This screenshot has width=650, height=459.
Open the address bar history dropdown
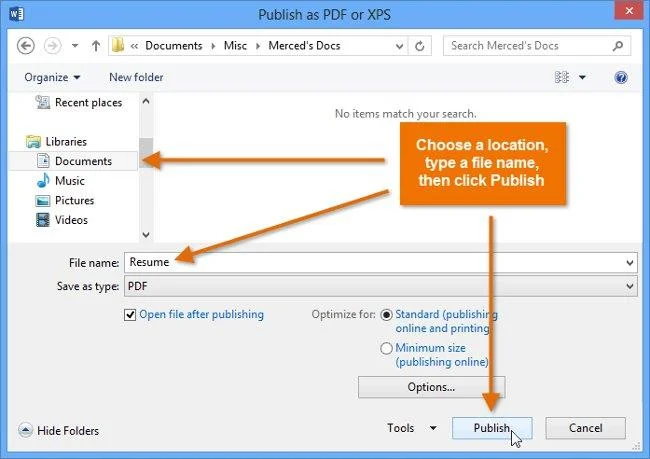400,46
